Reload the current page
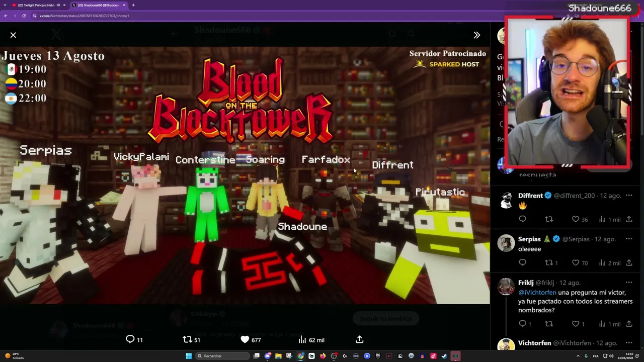Screen dimensions: 644x362 click(x=24, y=16)
